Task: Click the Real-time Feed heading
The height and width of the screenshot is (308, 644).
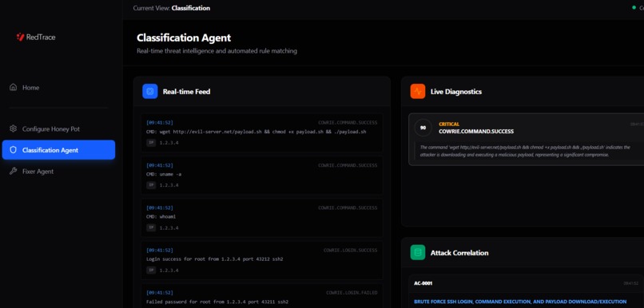Action: (186, 92)
